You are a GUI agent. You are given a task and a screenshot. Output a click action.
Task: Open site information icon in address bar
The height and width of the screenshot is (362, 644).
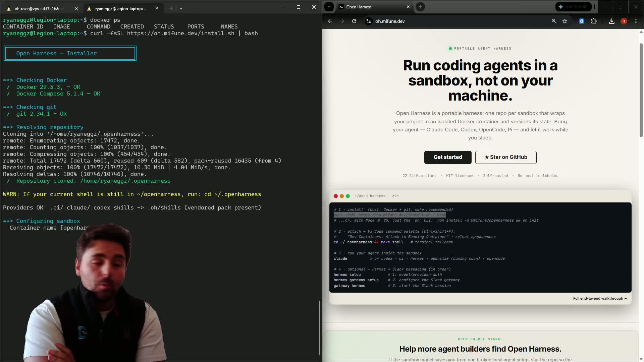point(368,21)
